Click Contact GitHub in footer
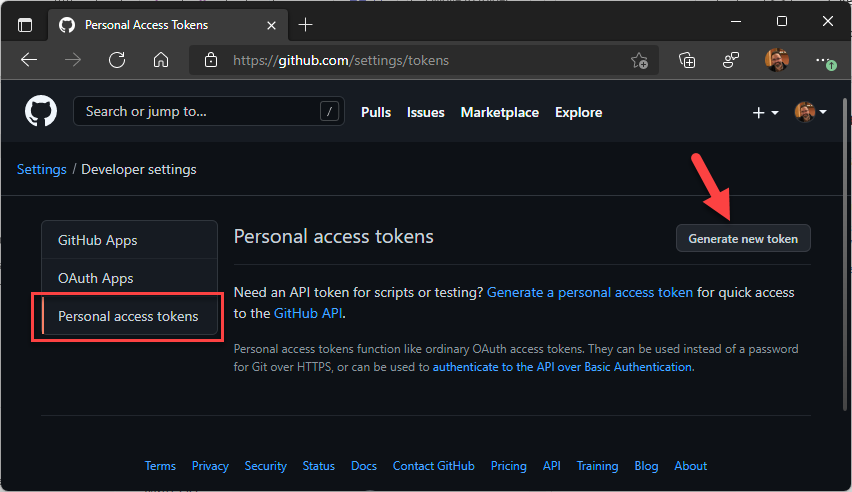 (x=434, y=466)
